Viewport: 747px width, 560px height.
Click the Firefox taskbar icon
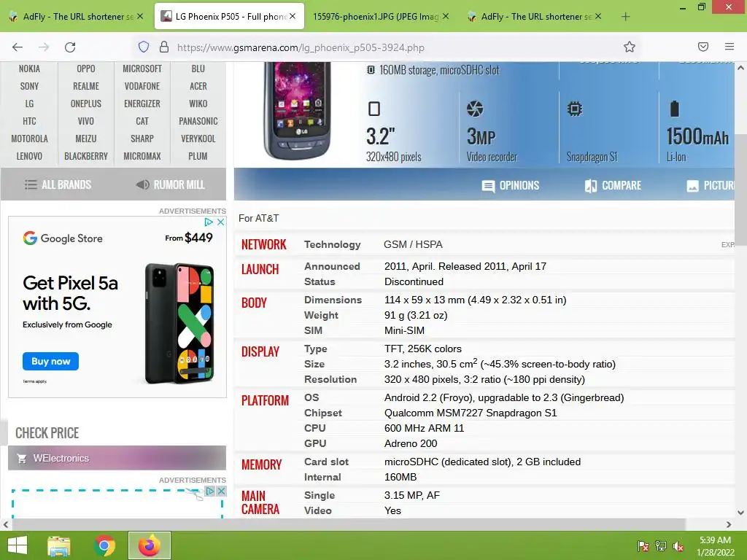[150, 545]
